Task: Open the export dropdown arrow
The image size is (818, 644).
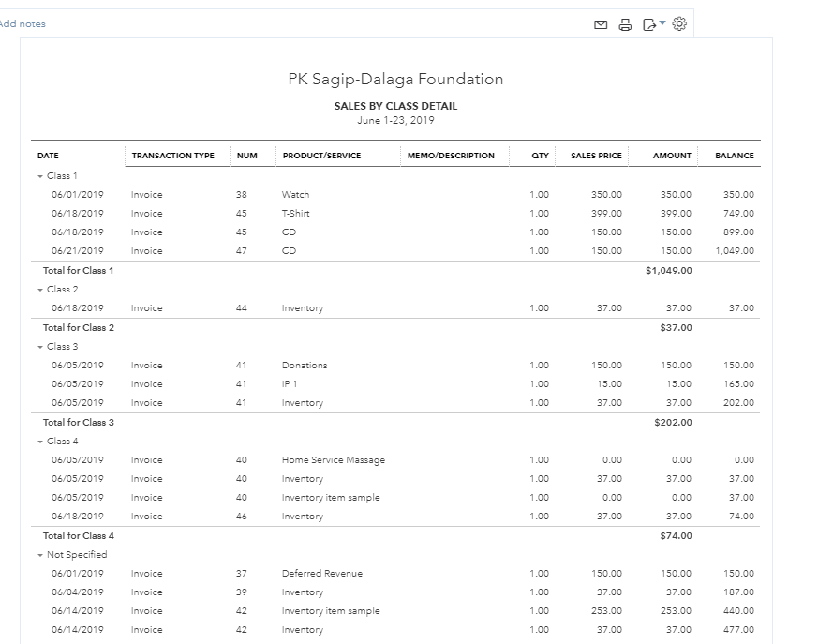Action: point(663,22)
